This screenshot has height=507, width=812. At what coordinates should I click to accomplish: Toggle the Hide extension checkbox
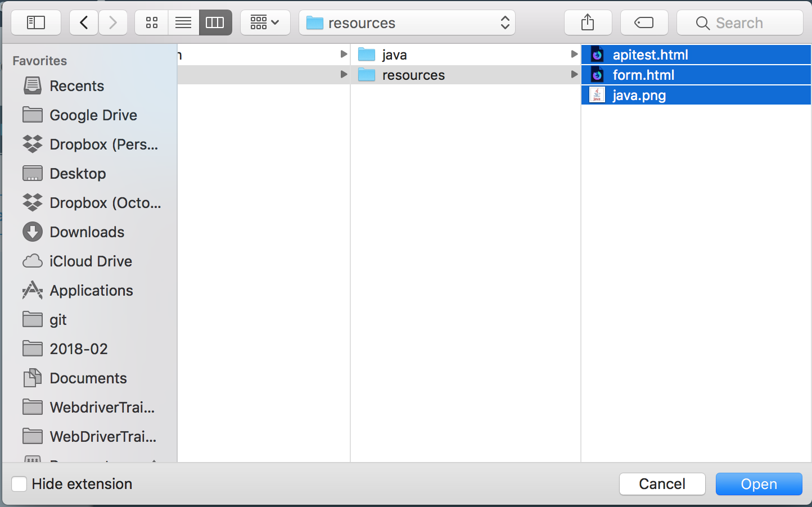pyautogui.click(x=19, y=484)
